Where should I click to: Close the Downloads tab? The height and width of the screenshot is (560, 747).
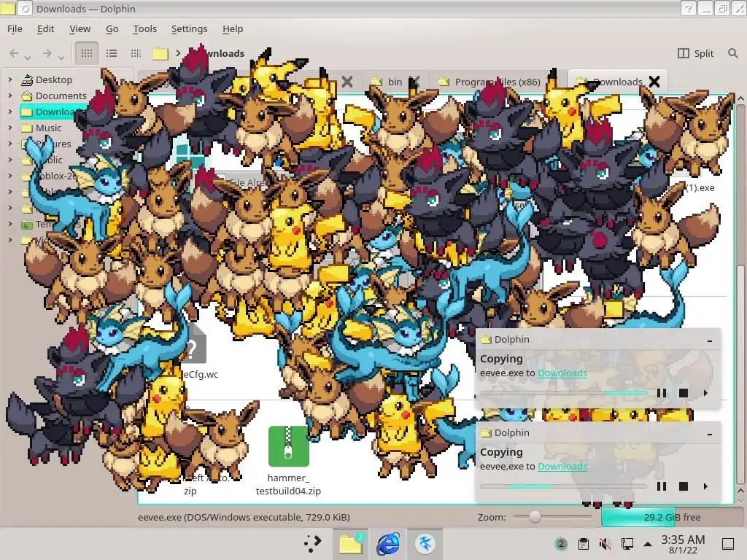click(654, 82)
